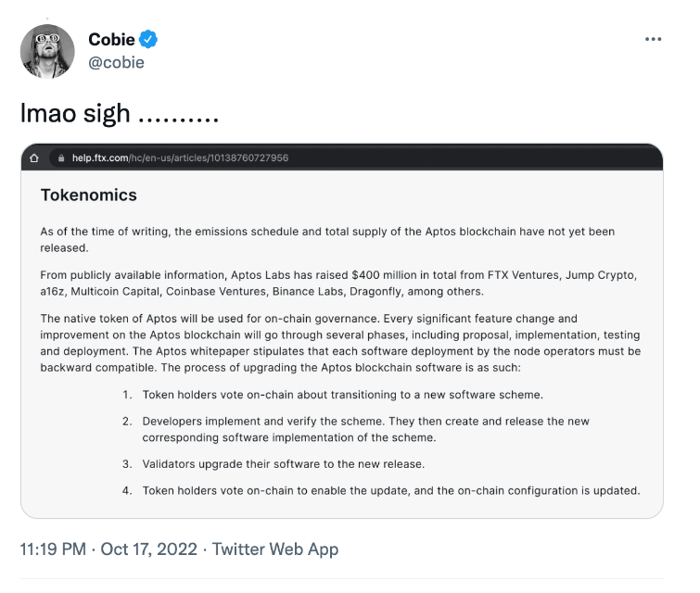Click the paragraph about emissions schedule
Screen dimensions: 700x593
[x=327, y=240]
